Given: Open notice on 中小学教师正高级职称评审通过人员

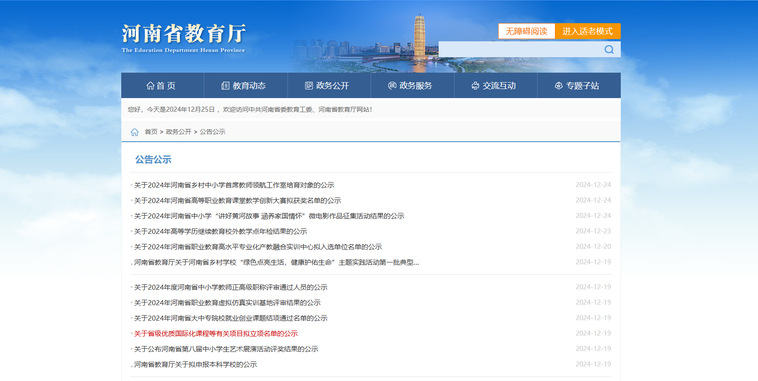Looking at the screenshot, I should click(x=231, y=287).
